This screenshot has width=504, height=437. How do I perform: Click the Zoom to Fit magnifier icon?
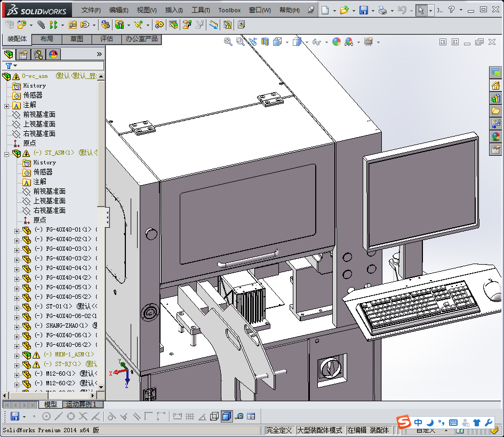coord(228,42)
